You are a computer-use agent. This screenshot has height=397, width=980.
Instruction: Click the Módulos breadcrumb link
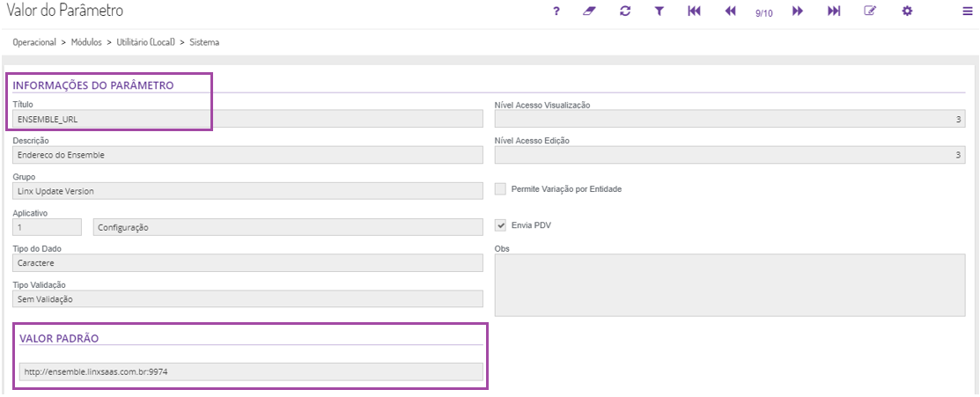click(86, 42)
